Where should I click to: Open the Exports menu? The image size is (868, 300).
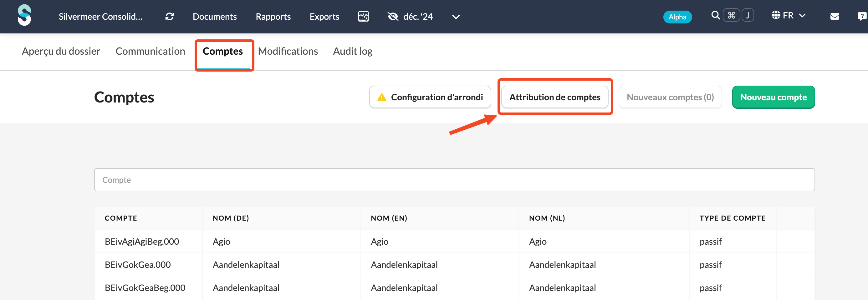(324, 17)
